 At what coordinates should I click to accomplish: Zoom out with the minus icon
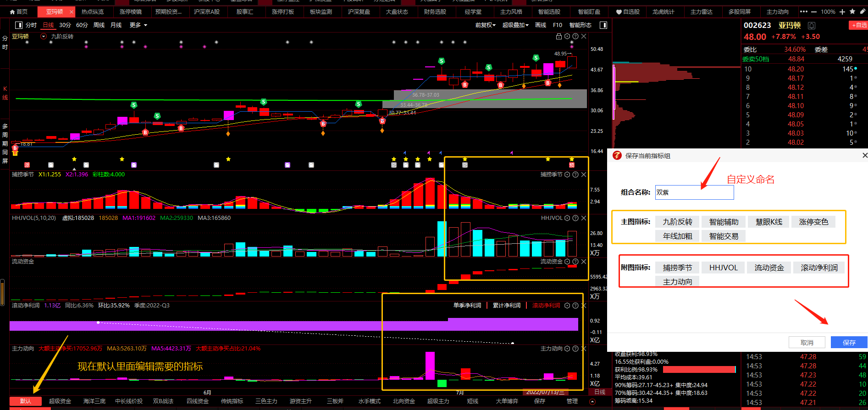pos(814,11)
